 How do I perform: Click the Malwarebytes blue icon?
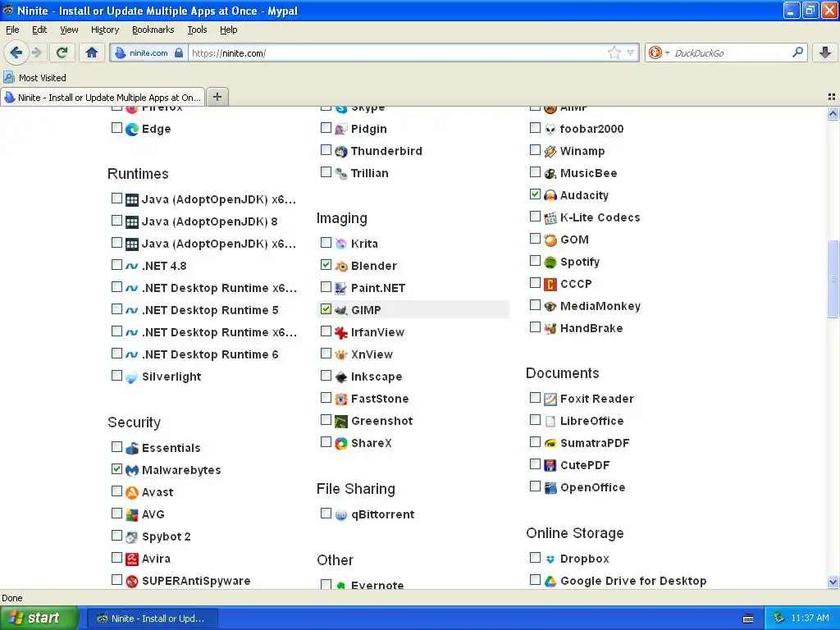[x=132, y=470]
